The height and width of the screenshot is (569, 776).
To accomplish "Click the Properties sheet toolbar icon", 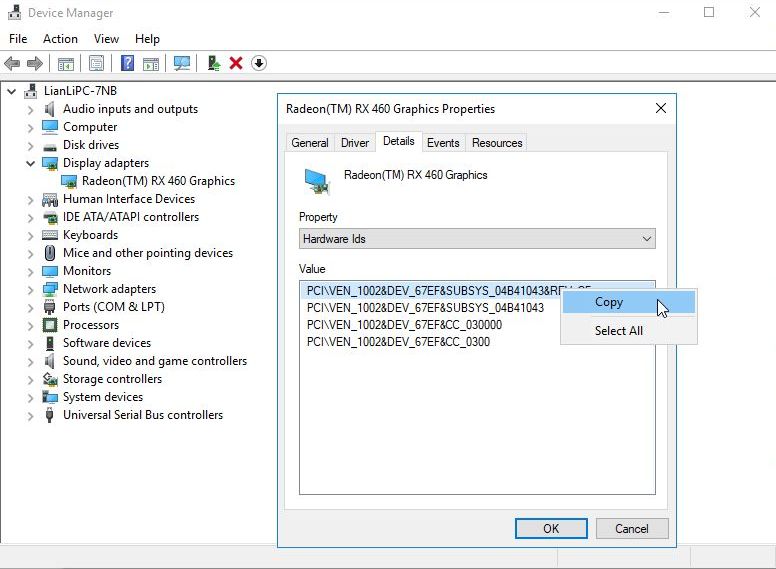I will click(x=96, y=63).
